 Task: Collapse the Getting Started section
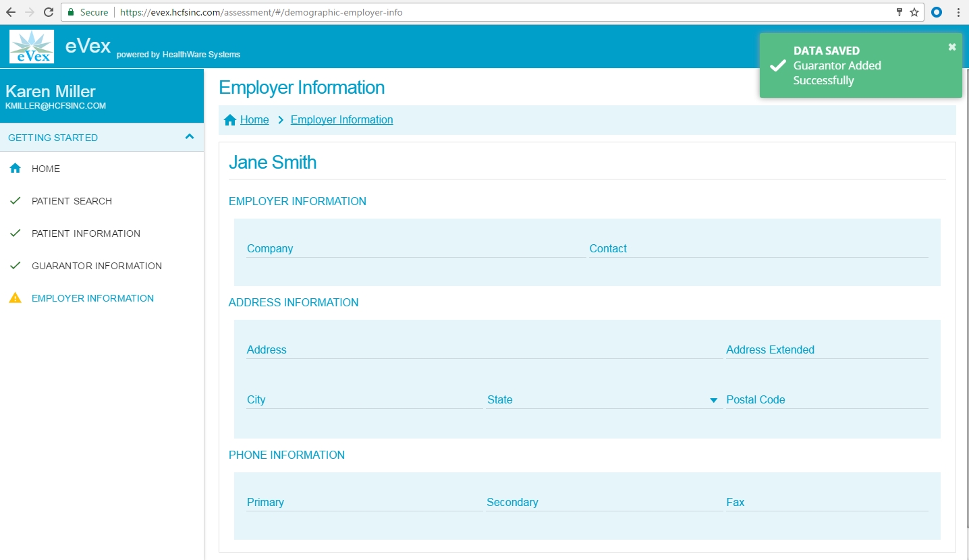click(x=190, y=137)
